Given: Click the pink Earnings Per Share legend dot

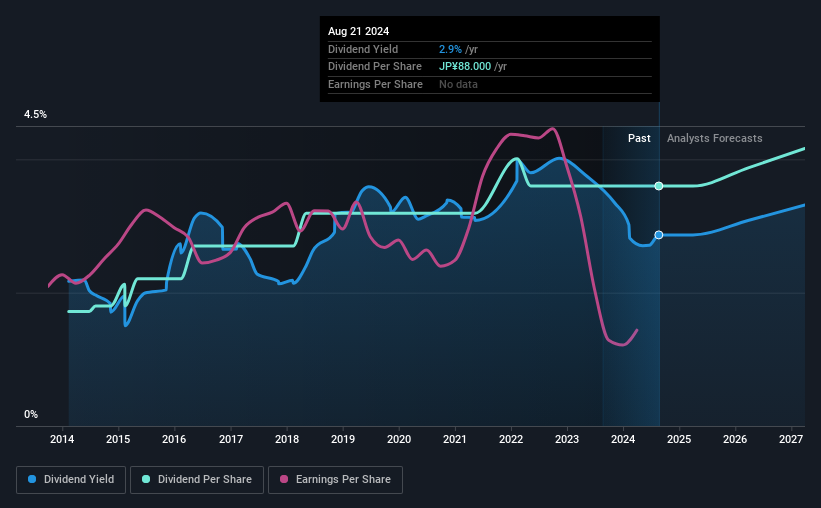Looking at the screenshot, I should pyautogui.click(x=284, y=479).
